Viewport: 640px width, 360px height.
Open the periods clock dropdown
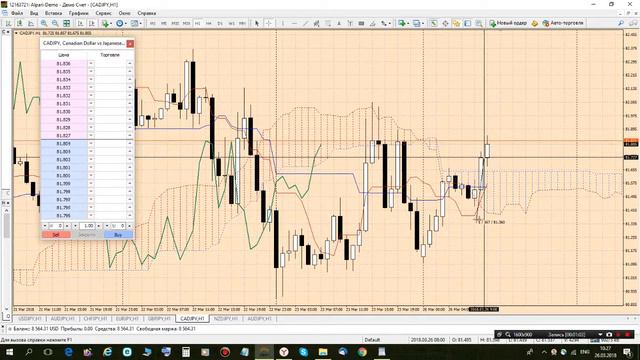(121, 23)
